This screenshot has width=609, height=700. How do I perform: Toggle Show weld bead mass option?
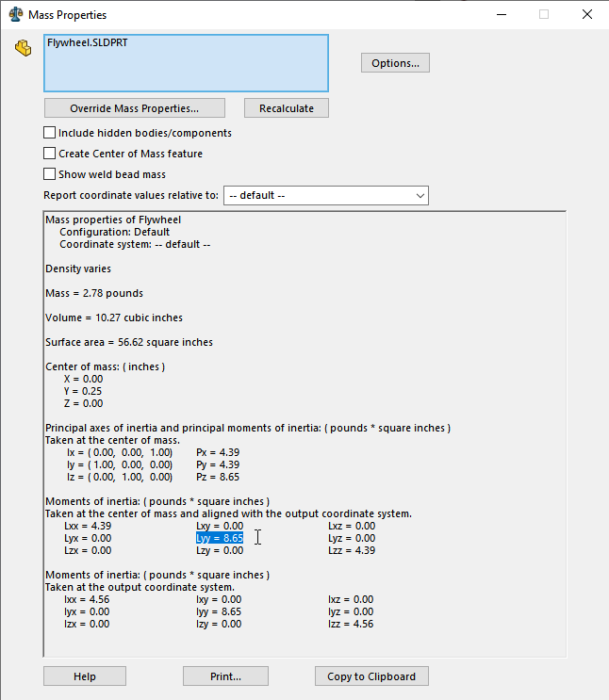pos(50,174)
